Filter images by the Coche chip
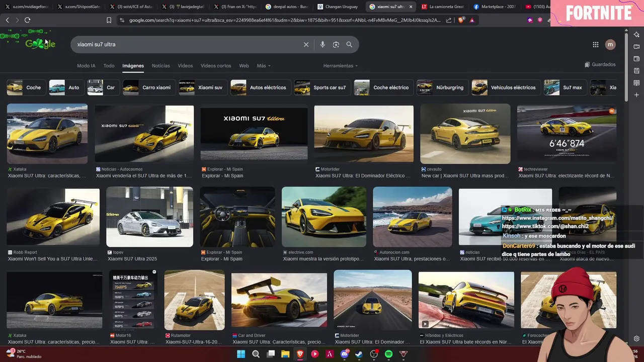 25,87
